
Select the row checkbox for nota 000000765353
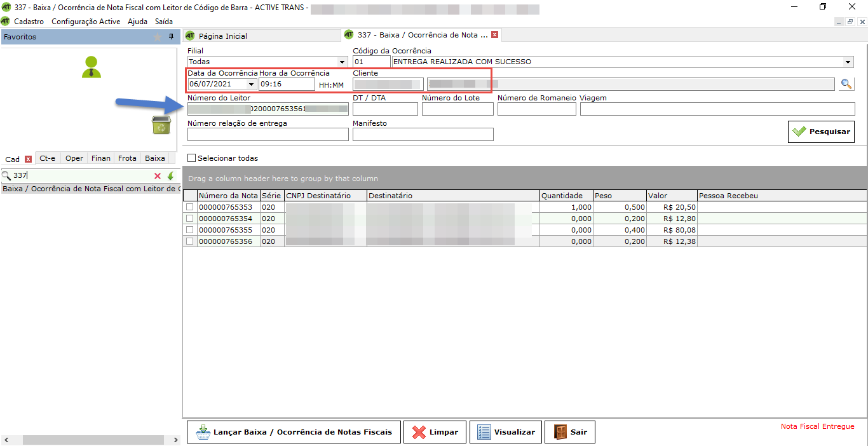(x=189, y=207)
